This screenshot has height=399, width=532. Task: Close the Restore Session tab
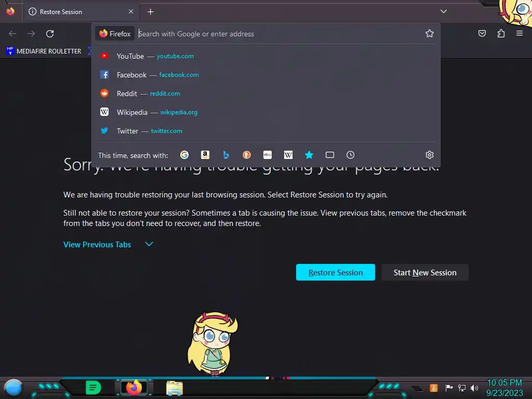[x=131, y=11]
